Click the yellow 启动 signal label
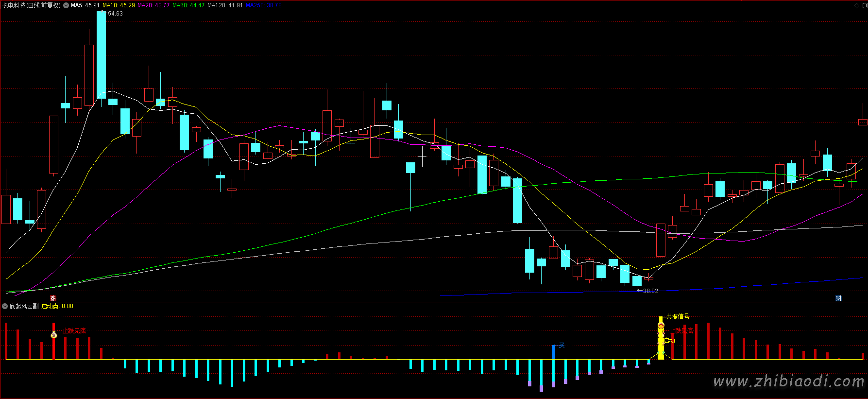 point(669,340)
